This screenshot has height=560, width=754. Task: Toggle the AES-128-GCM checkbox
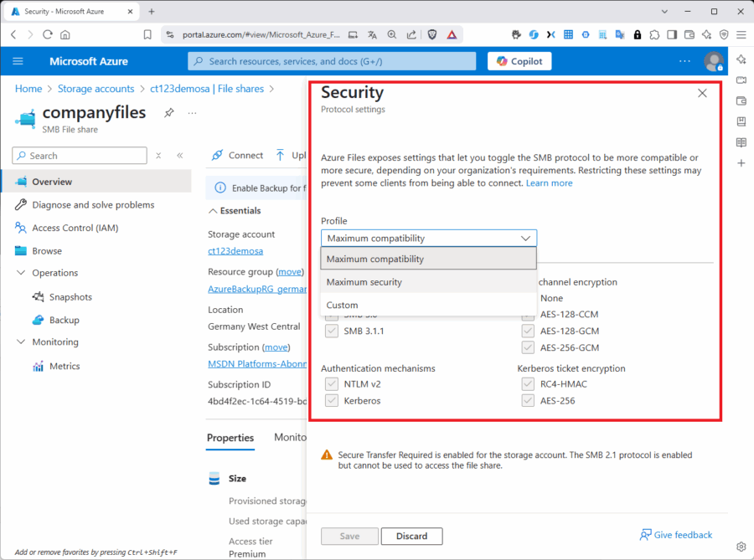pyautogui.click(x=528, y=331)
